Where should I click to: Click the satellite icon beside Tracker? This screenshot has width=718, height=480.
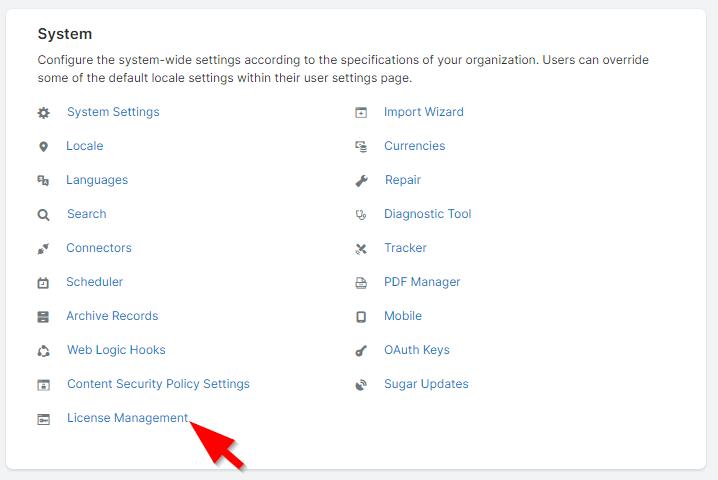click(x=361, y=249)
